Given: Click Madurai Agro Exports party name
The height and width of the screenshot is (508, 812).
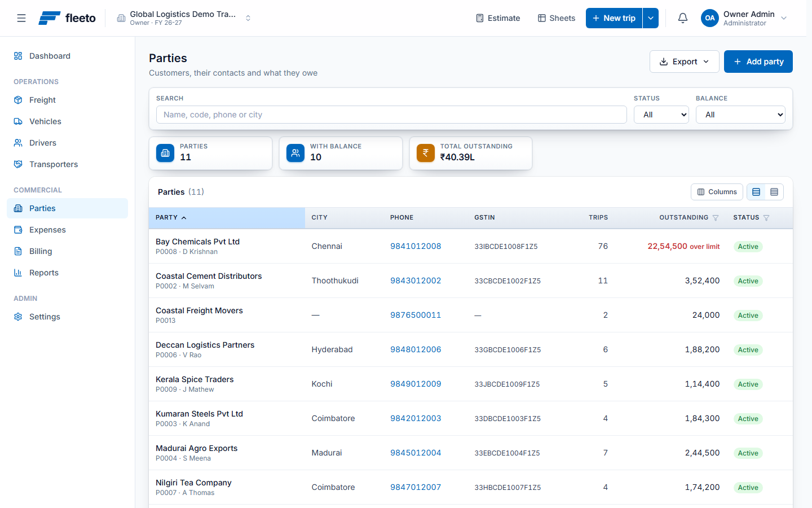Looking at the screenshot, I should (196, 448).
